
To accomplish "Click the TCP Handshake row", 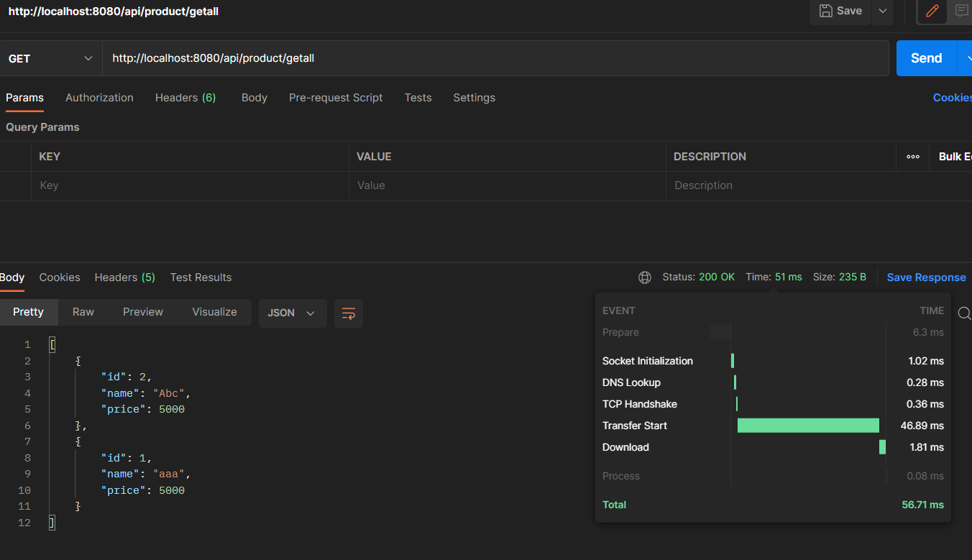I will 773,404.
